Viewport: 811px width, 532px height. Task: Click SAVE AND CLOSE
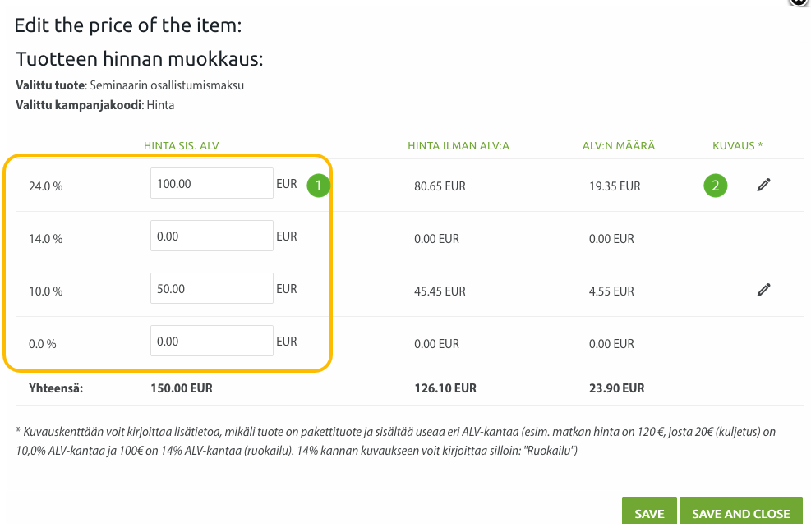click(740, 513)
